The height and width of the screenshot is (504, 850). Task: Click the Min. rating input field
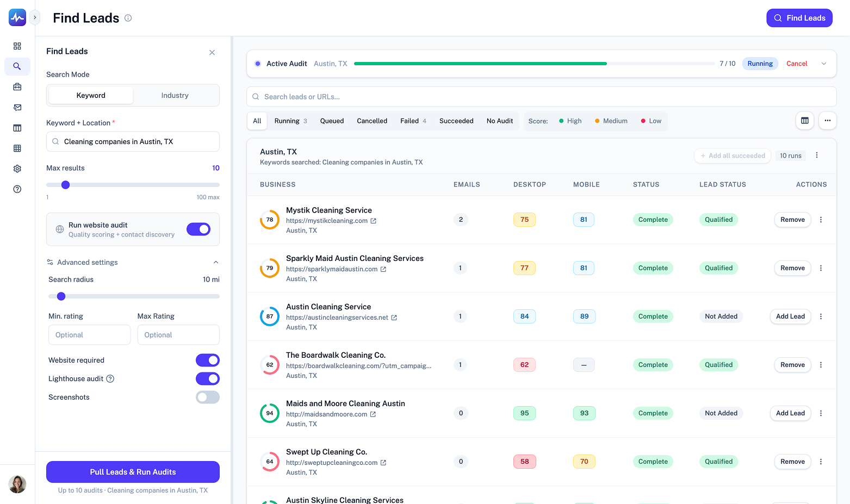point(90,335)
